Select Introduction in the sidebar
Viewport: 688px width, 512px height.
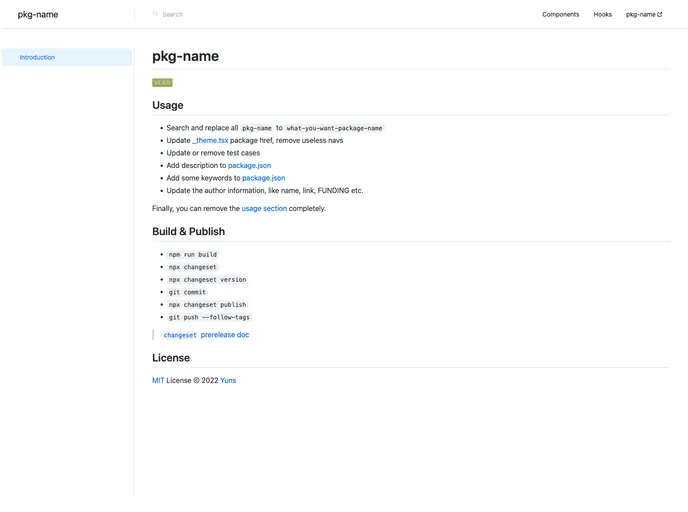67,57
